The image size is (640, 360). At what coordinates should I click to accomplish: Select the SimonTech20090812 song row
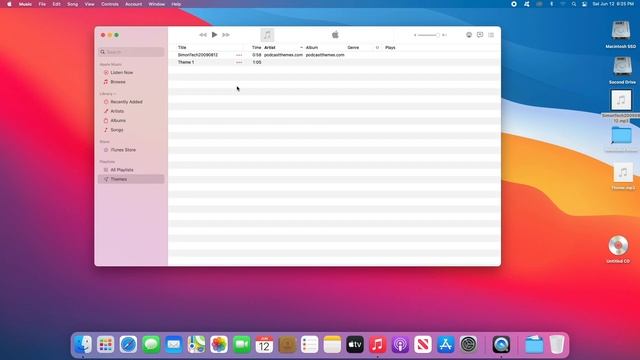click(334, 55)
